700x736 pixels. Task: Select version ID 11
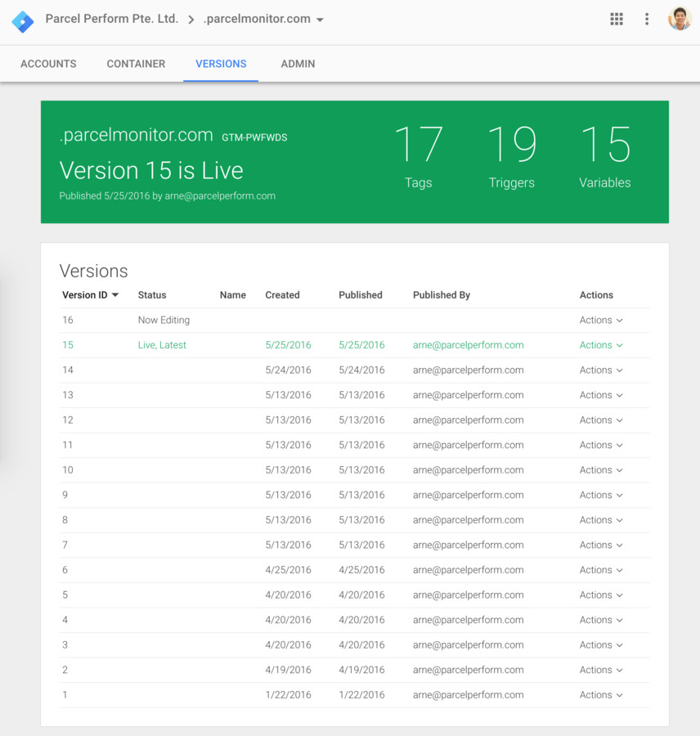coord(68,445)
